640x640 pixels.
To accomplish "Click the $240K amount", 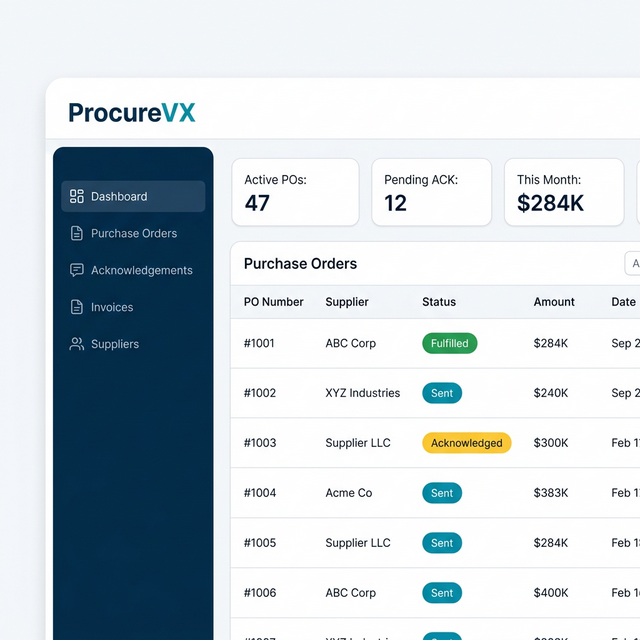I will [551, 393].
